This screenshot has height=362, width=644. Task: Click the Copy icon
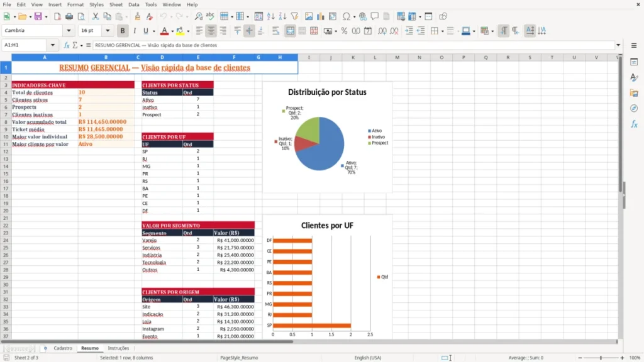107,16
